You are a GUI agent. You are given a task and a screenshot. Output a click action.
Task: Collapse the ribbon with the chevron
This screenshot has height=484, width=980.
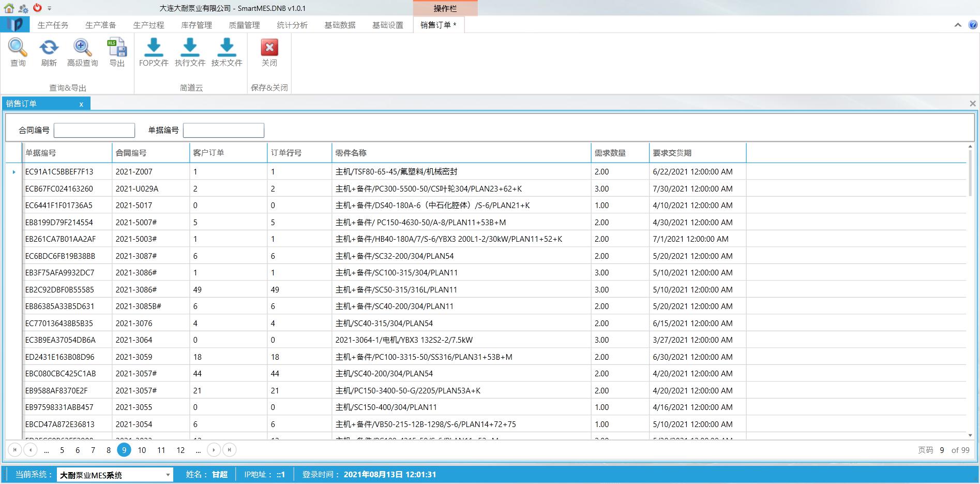[958, 25]
